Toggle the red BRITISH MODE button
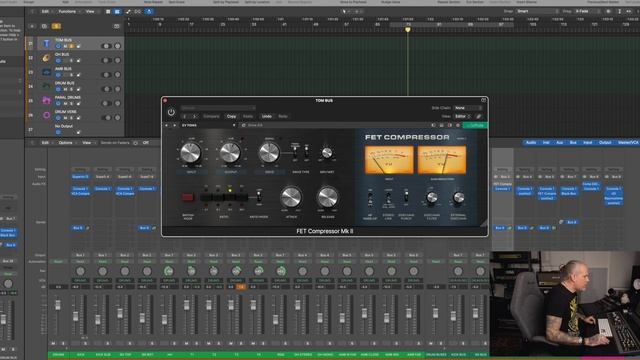 point(188,198)
